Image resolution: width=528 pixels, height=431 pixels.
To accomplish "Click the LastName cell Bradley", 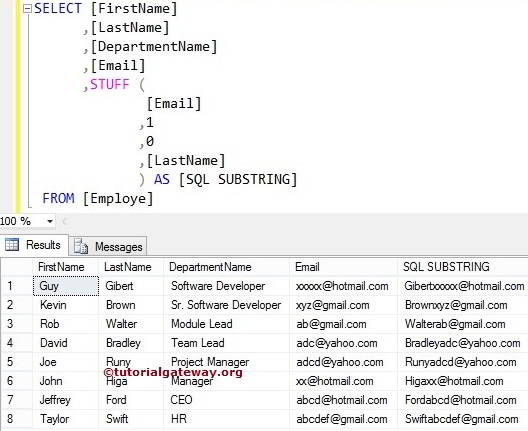I will click(131, 343).
